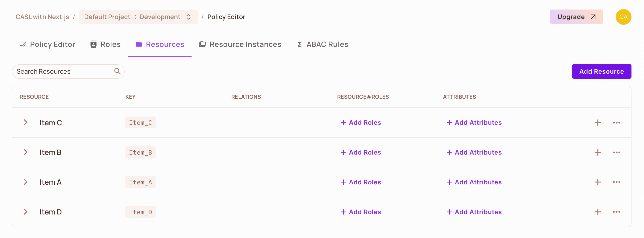Click the Resources folder icon
The width and height of the screenshot is (644, 238).
point(139,44)
